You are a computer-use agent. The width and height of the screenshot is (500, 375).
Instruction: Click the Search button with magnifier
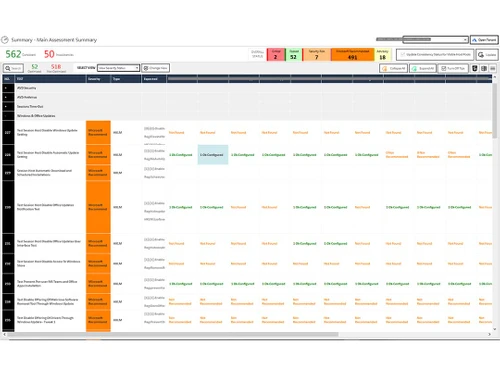(13, 68)
